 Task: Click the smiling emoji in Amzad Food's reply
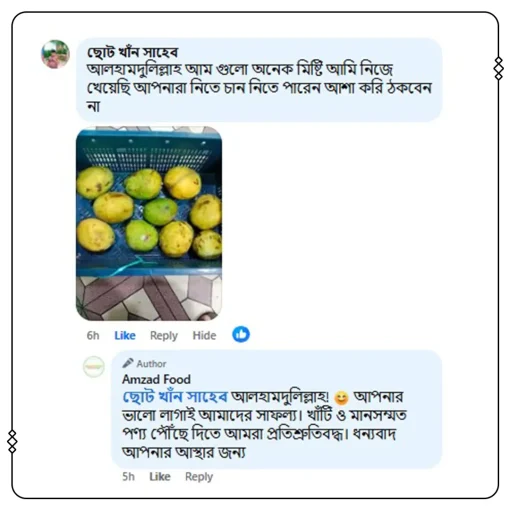pyautogui.click(x=341, y=398)
